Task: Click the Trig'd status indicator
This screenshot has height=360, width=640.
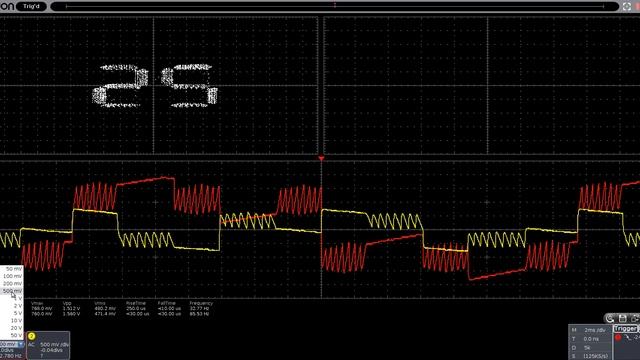Action: [31, 6]
